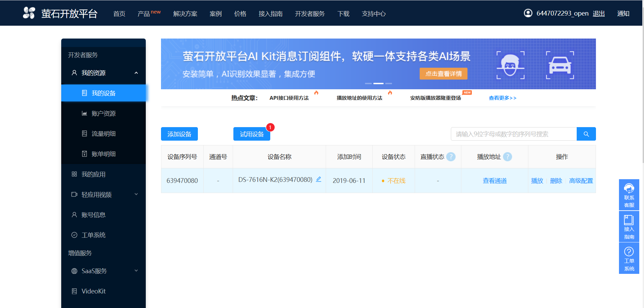The width and height of the screenshot is (644, 308).
Task: Select the 我的设备 sidebar icon
Action: 85,93
